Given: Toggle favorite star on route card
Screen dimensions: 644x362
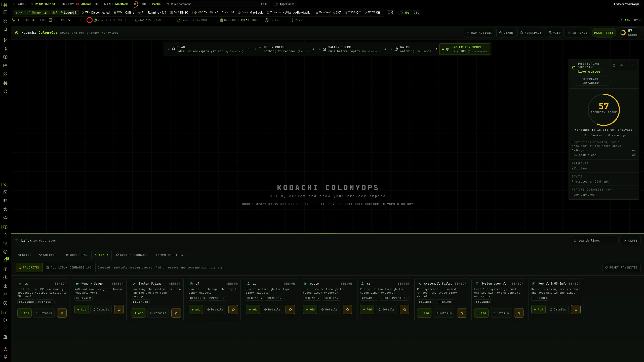Looking at the screenshot, I should pyautogui.click(x=347, y=309).
